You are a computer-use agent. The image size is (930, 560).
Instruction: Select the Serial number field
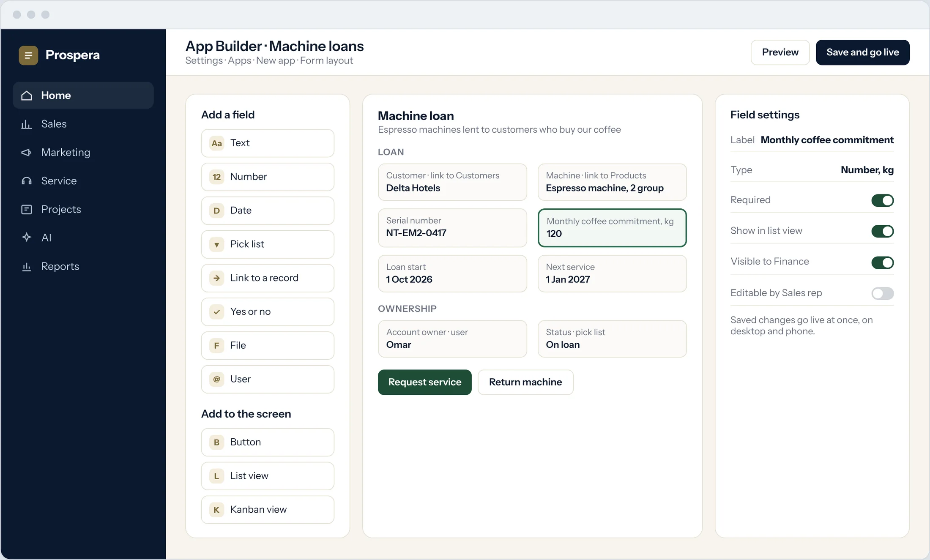[x=452, y=228]
